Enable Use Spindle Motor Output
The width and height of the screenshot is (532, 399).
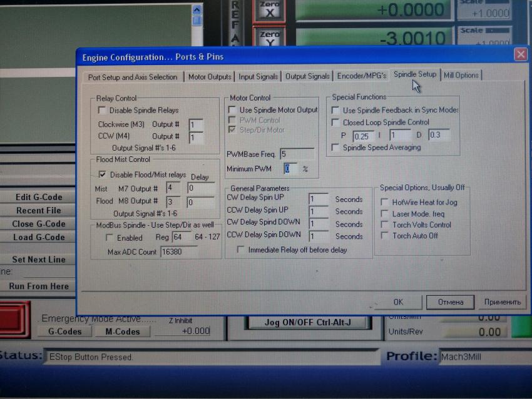(x=232, y=110)
